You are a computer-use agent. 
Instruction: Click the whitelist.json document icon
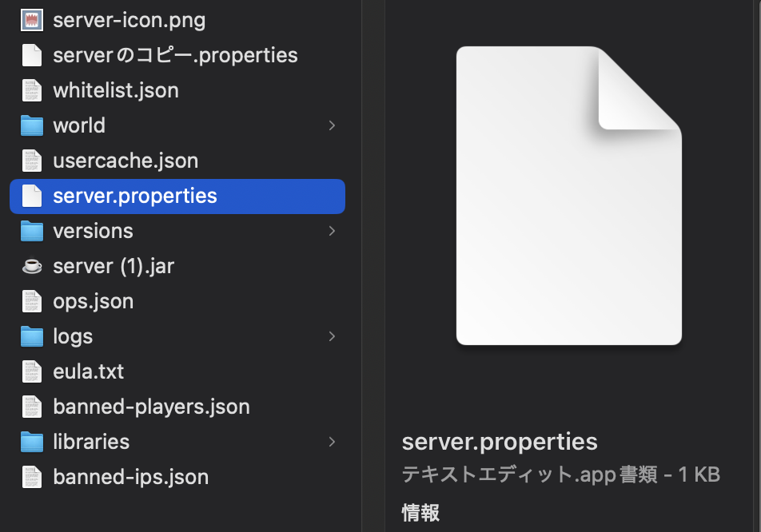click(31, 90)
